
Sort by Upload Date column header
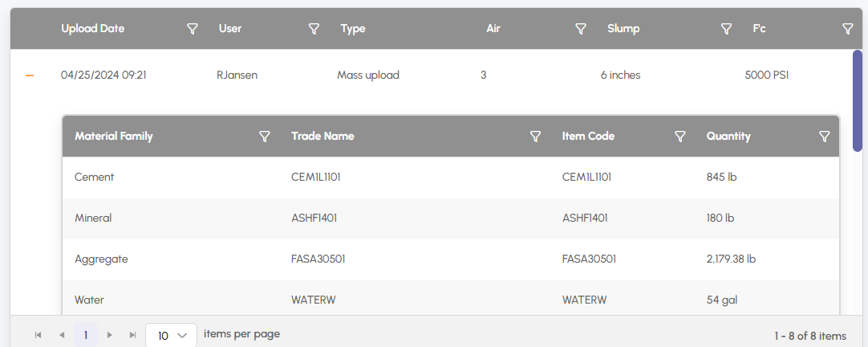tap(93, 29)
